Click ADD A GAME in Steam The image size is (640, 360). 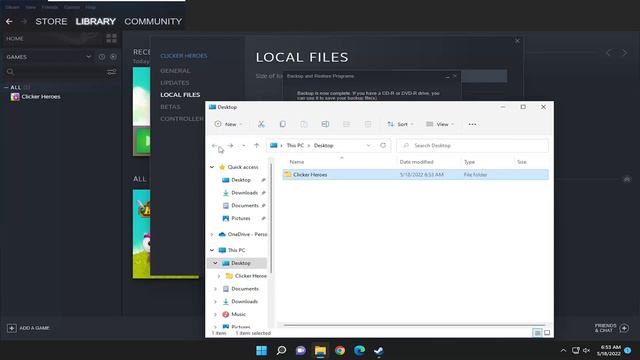click(28, 328)
